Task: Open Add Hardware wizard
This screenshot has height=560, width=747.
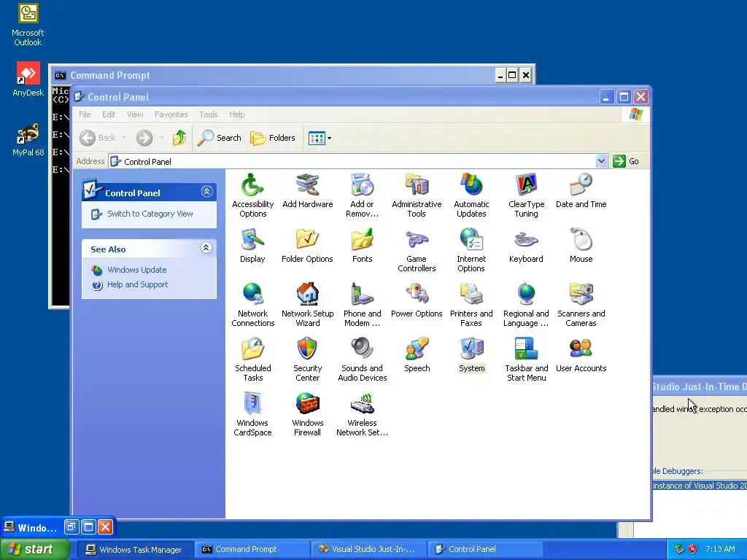Action: 307,191
